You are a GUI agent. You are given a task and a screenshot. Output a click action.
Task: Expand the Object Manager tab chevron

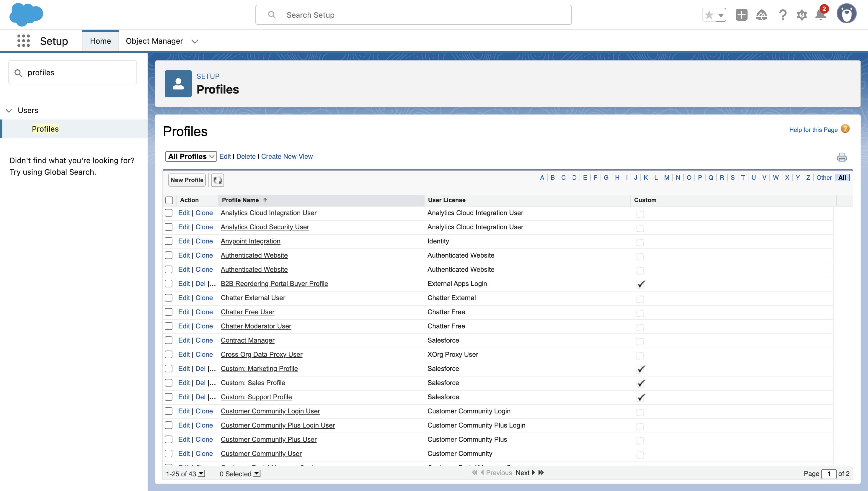tap(195, 42)
